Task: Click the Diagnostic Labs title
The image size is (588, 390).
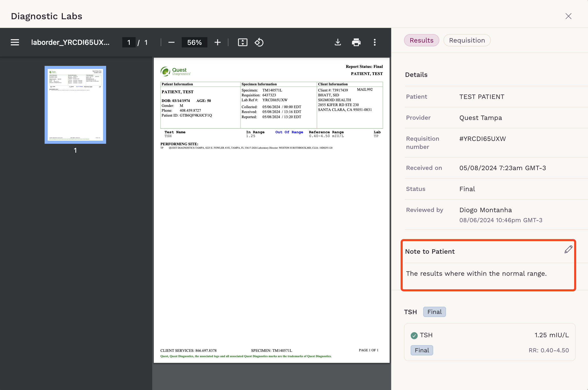Action: (x=46, y=16)
